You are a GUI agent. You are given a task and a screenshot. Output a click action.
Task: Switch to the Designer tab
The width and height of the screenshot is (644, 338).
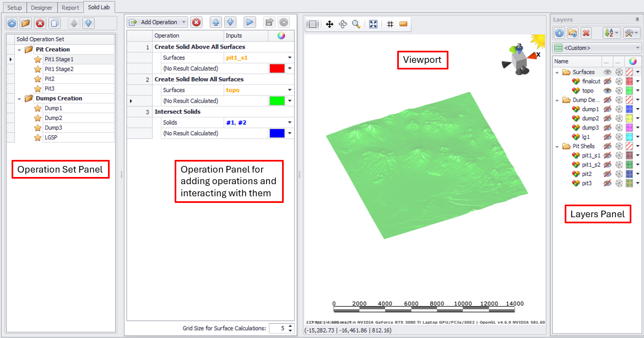pos(42,8)
